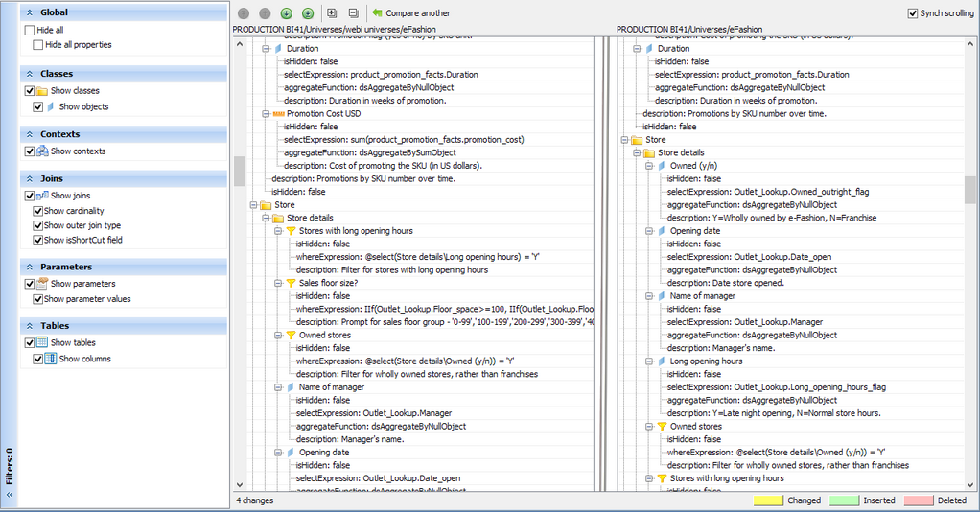Collapse the Contexts section header
980x512 pixels.
point(124,134)
